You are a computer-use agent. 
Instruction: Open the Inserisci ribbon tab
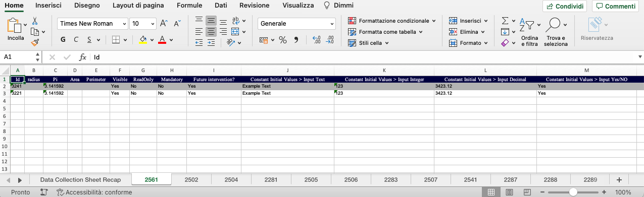(48, 6)
